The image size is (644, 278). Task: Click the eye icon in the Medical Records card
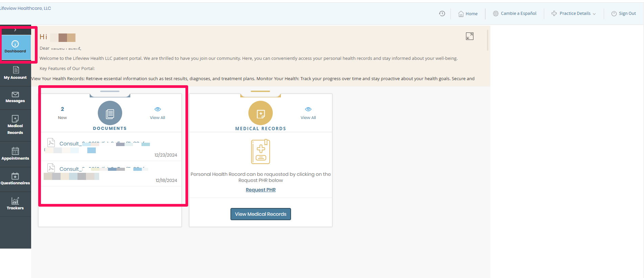click(308, 109)
